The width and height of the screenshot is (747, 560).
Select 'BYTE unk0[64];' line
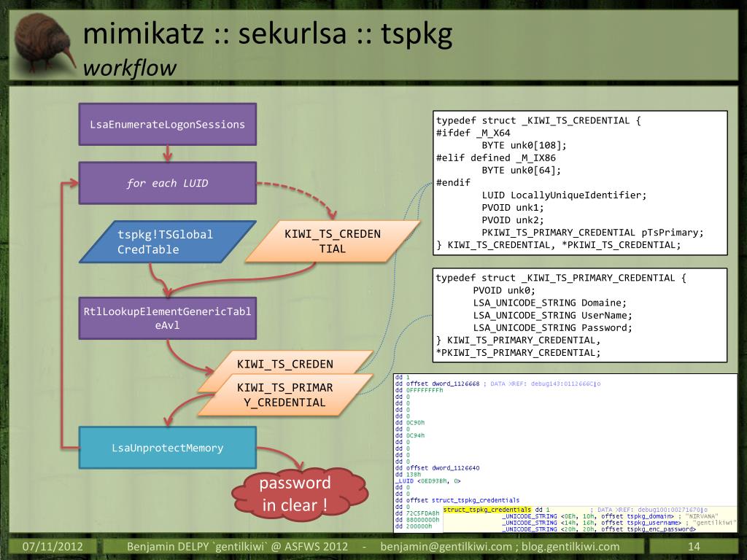pyautogui.click(x=521, y=170)
